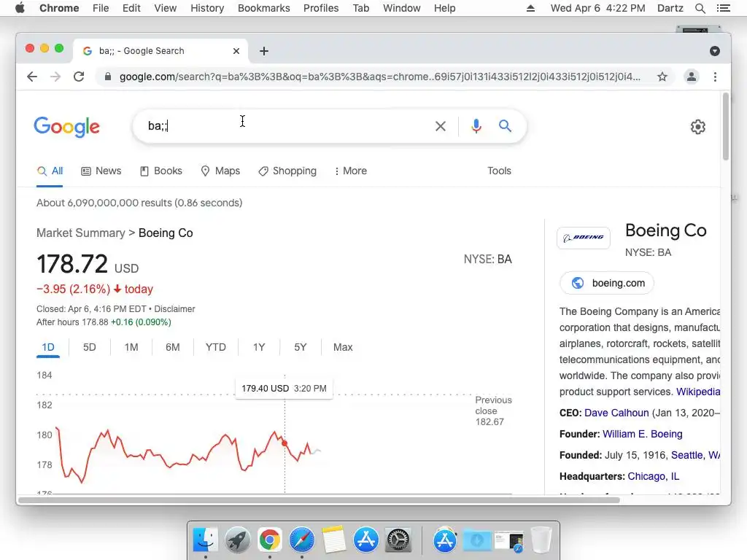The height and width of the screenshot is (560, 747).
Task: Open System Preferences from the Dock
Action: click(398, 540)
